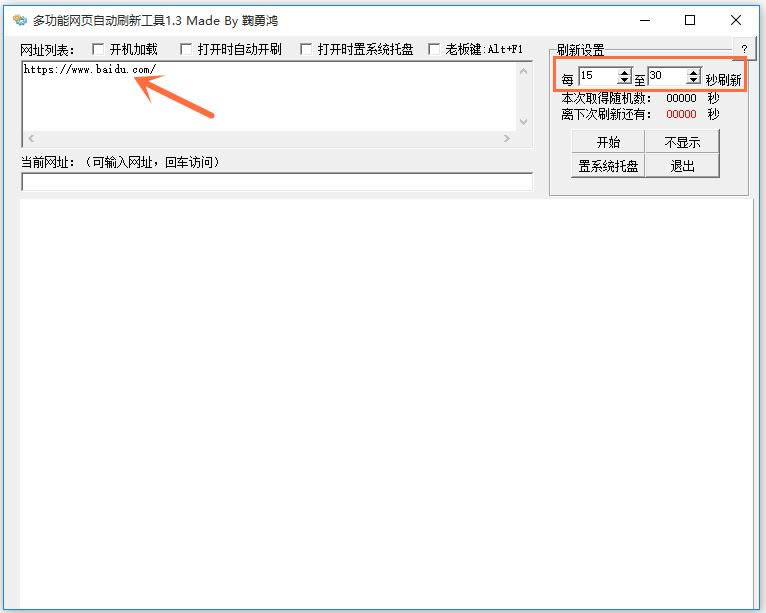Click the maximum seconds field showing 30
Screen dimensions: 766x613
click(x=667, y=76)
